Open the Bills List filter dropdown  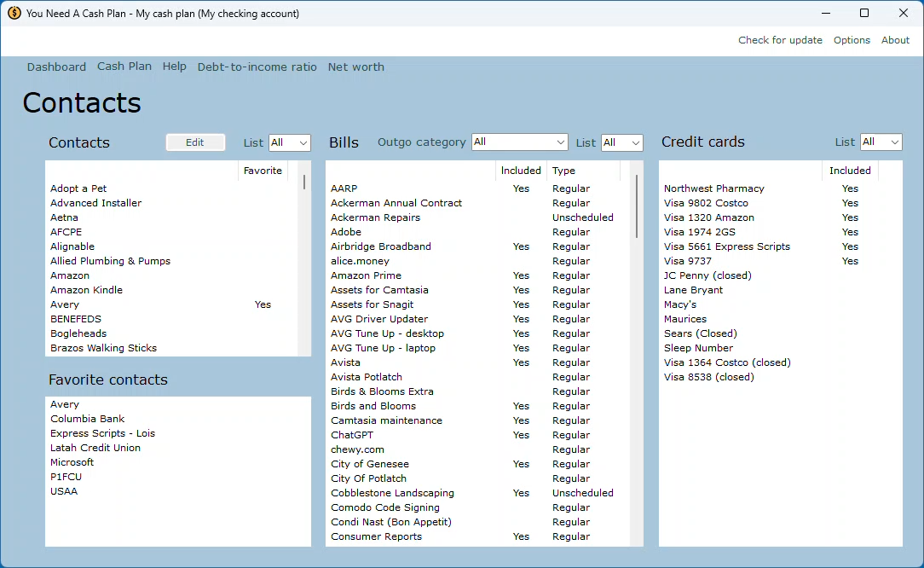(x=622, y=142)
